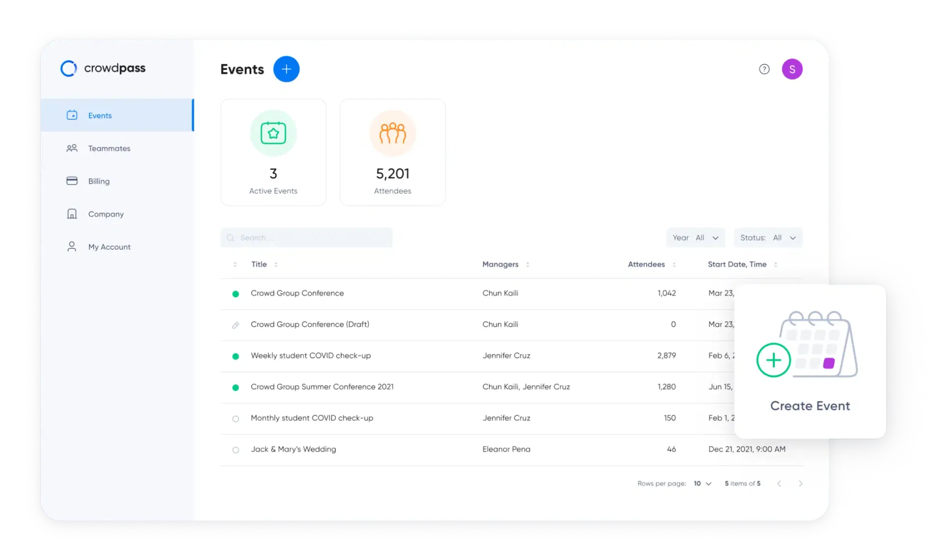Toggle the status indicator on Crowd Group Conference row
928x560 pixels.
[x=235, y=293]
